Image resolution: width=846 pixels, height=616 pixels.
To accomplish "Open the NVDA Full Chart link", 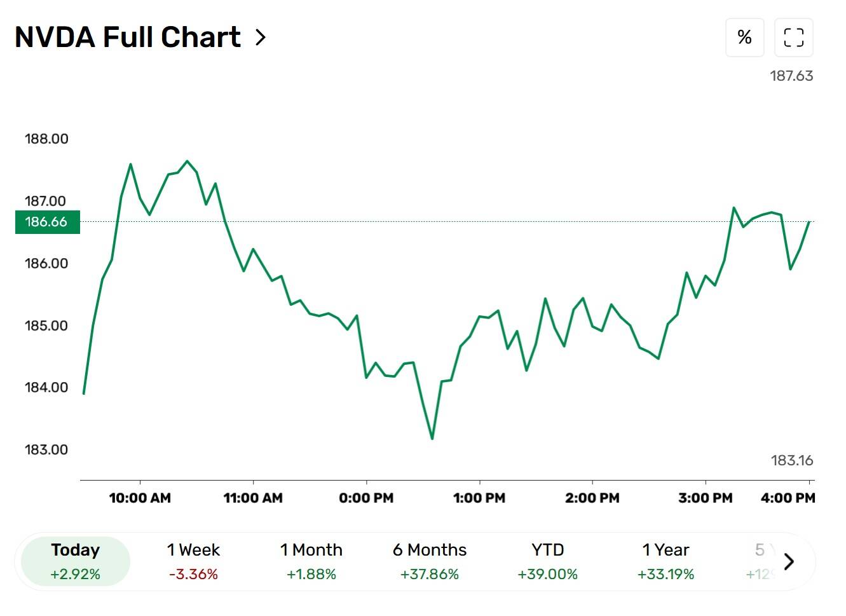I will 128,38.
